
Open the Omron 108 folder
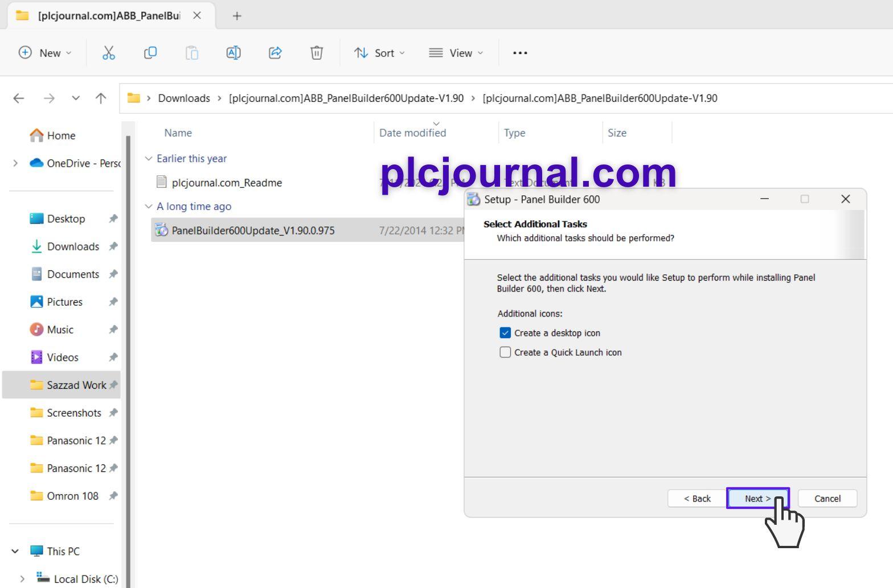[x=72, y=496]
